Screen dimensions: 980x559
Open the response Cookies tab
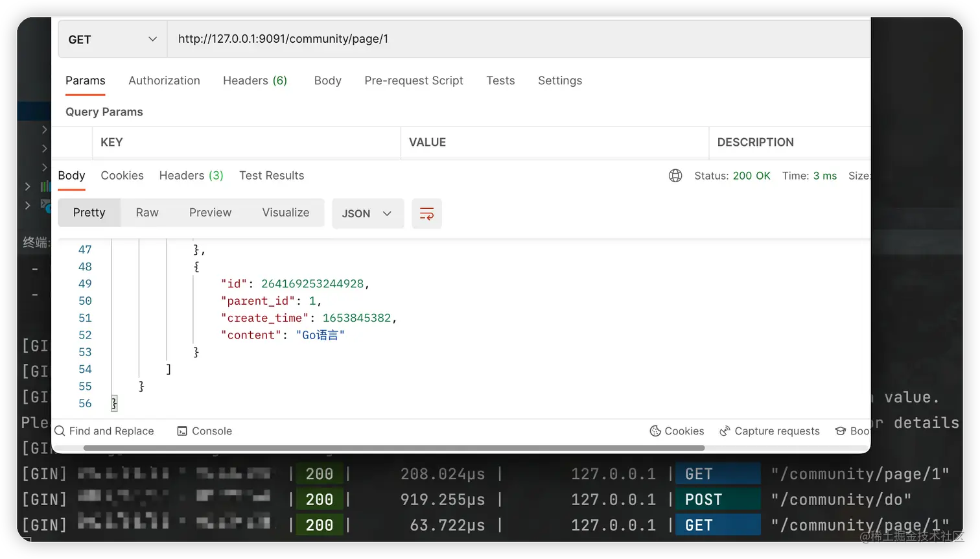click(122, 176)
